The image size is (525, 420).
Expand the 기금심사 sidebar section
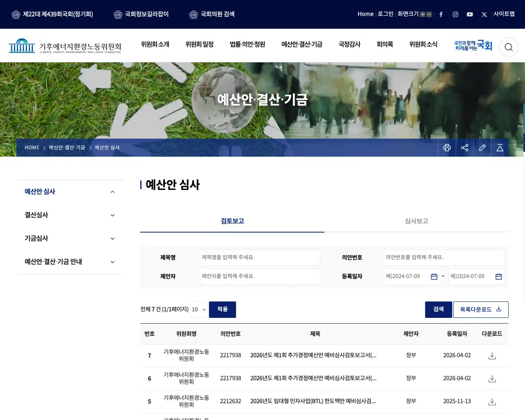112,239
